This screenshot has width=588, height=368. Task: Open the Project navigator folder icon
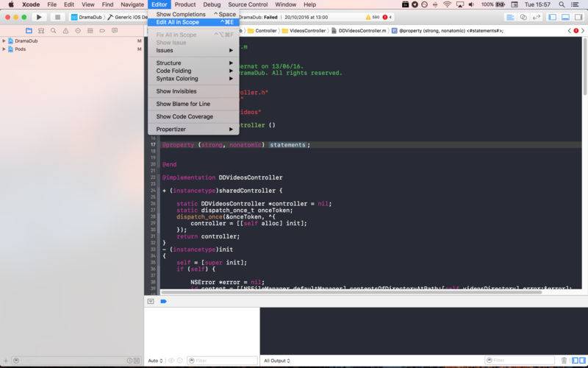pos(29,30)
